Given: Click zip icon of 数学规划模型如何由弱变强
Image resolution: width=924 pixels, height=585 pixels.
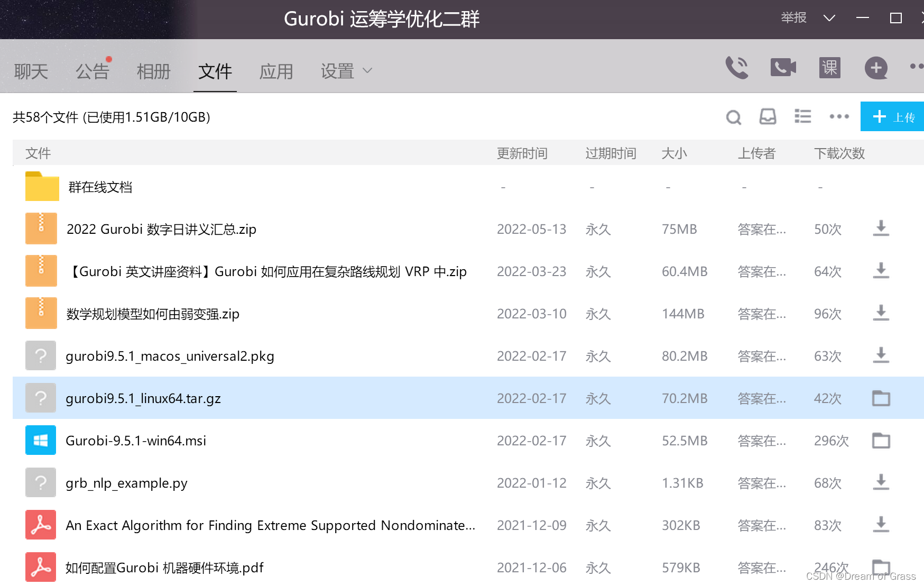Looking at the screenshot, I should 41,313.
